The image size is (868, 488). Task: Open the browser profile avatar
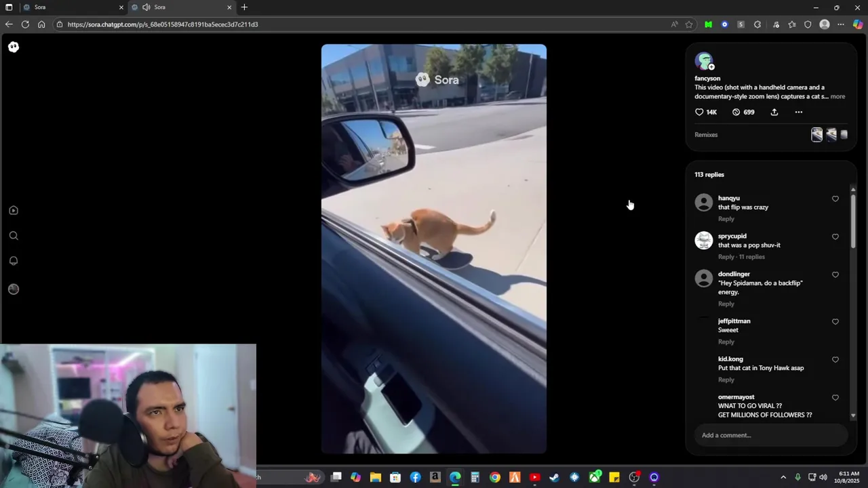coord(825,24)
